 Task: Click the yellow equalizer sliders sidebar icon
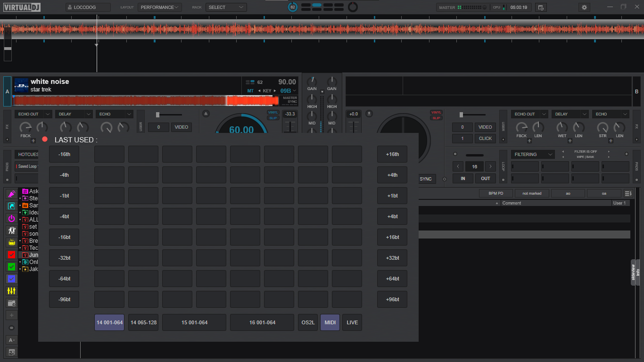coord(11,291)
